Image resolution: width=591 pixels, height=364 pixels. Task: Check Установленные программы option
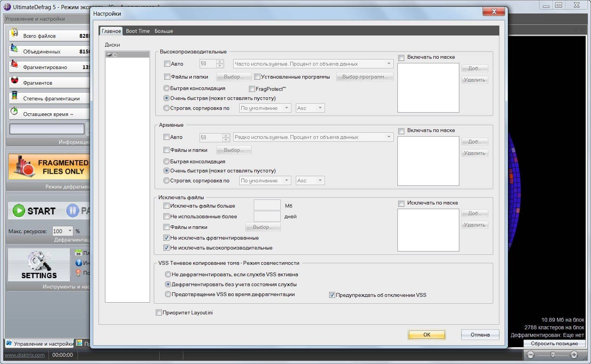coord(257,77)
